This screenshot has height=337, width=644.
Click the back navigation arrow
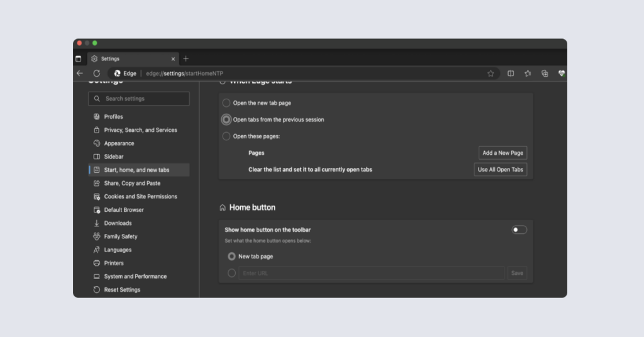[x=80, y=74]
